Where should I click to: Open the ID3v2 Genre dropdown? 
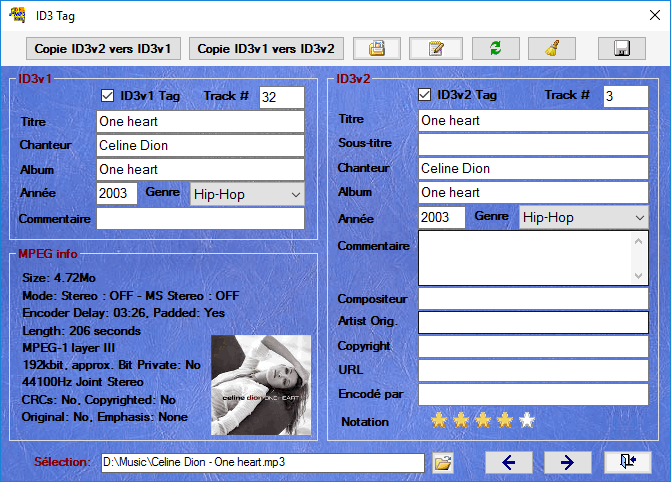(x=584, y=217)
